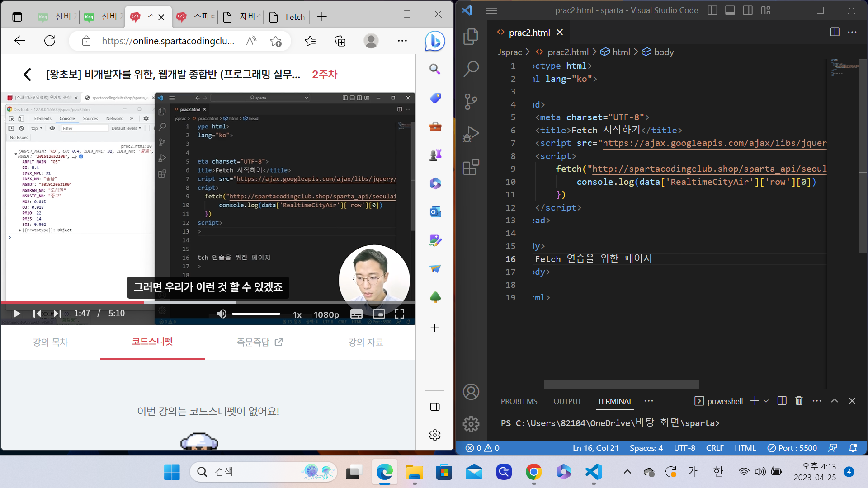
Task: Open VS Code hamburger application menu
Action: pos(491,10)
